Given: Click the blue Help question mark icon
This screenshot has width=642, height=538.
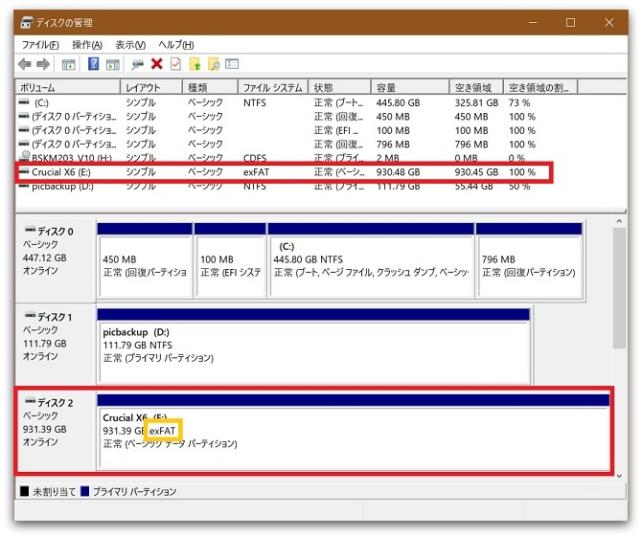Looking at the screenshot, I should click(x=93, y=64).
